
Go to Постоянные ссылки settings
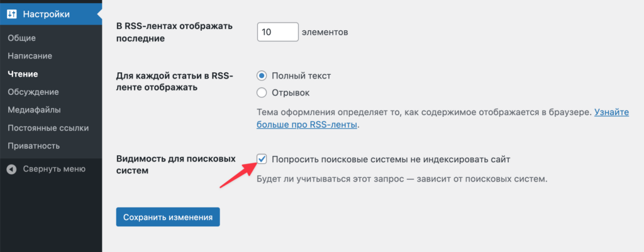click(48, 128)
